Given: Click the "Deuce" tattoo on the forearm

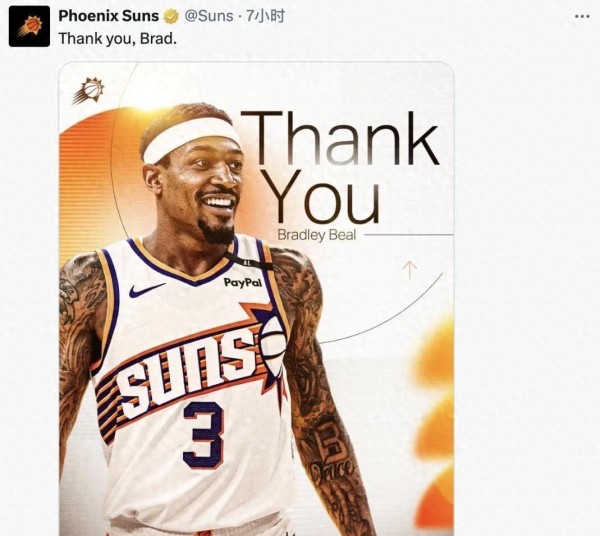Looking at the screenshot, I should tap(331, 468).
